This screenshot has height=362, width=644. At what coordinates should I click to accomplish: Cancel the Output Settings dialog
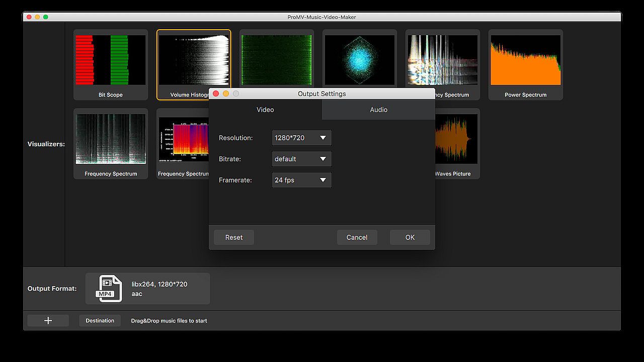(357, 237)
